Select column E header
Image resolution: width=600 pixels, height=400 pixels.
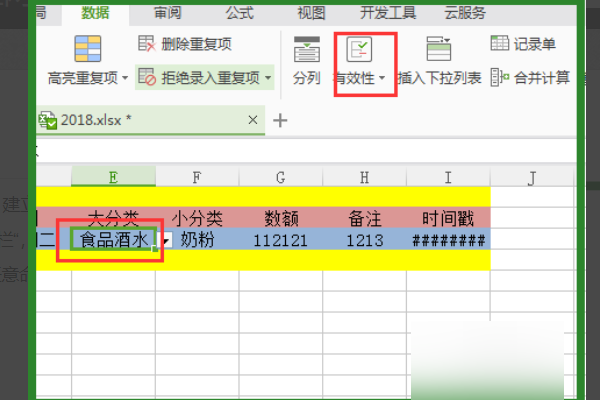click(x=113, y=177)
